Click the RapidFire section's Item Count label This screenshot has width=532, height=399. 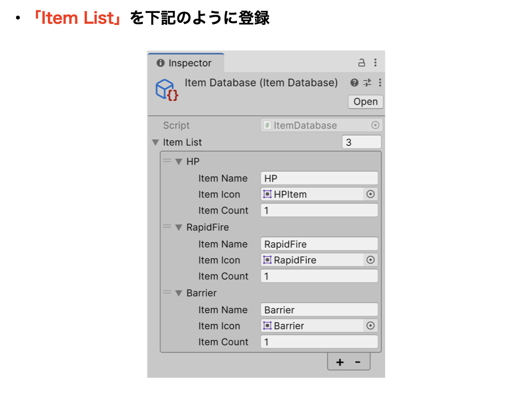(x=223, y=276)
